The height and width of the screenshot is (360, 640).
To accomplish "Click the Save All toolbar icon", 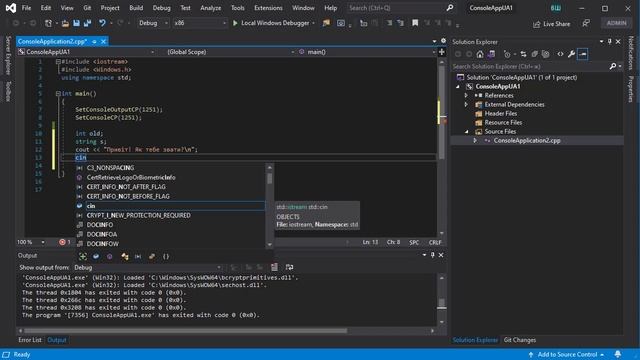I will point(87,23).
